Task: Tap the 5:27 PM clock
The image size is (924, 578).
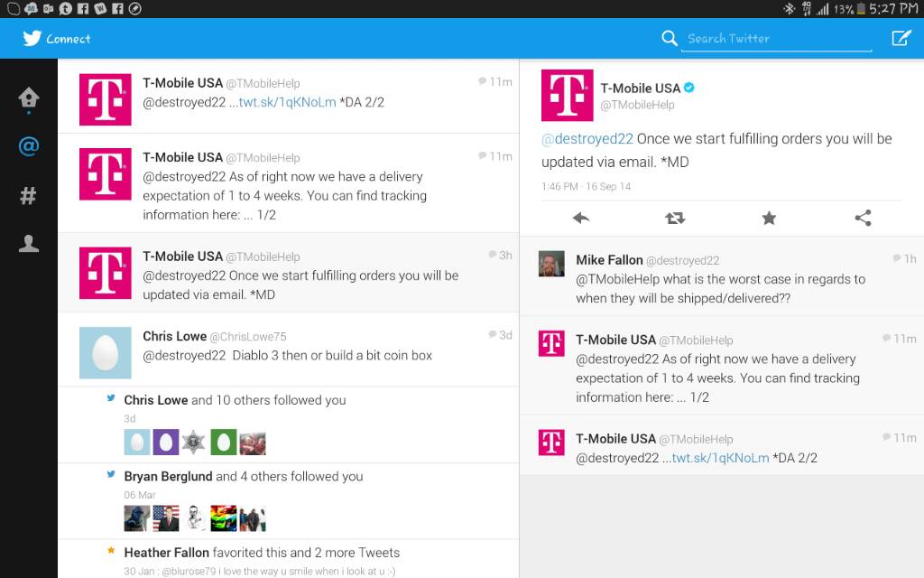Action: [893, 9]
